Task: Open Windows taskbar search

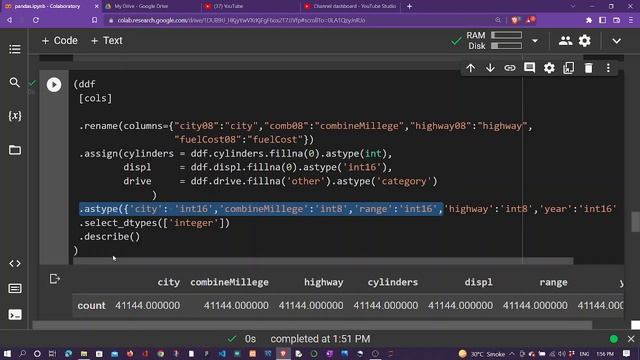Action: [x=22, y=353]
